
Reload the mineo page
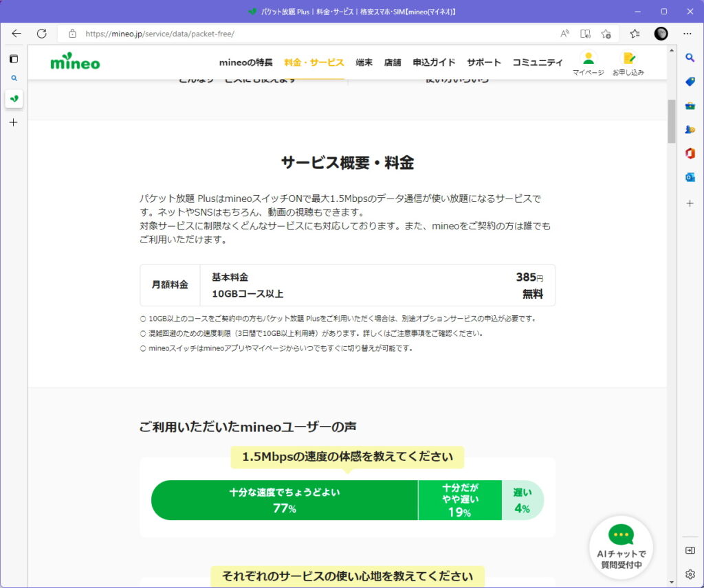(x=42, y=34)
